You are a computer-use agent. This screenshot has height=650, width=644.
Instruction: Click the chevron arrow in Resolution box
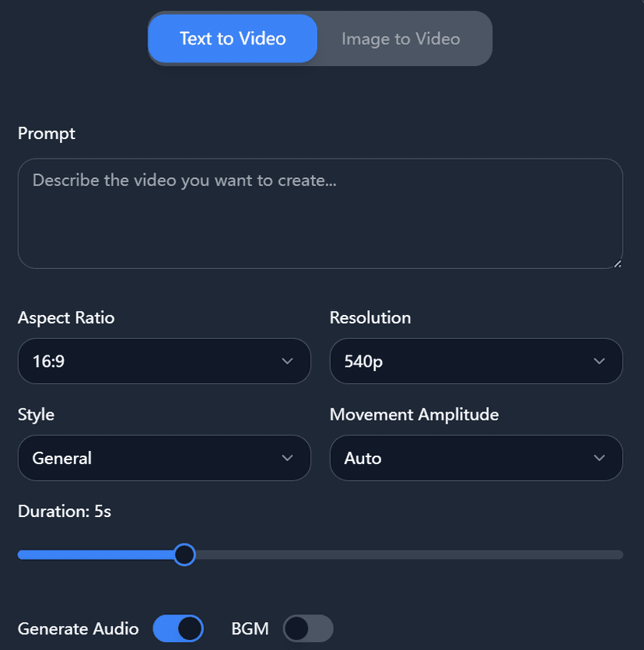(x=599, y=361)
